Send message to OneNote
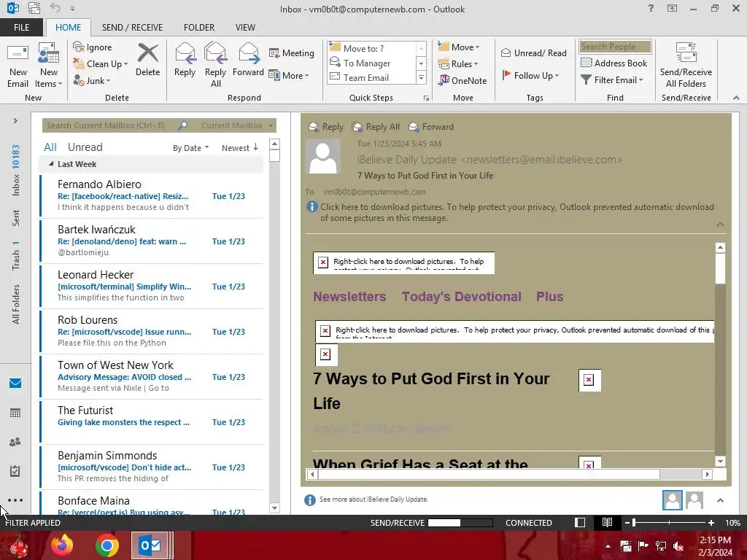 [x=462, y=80]
